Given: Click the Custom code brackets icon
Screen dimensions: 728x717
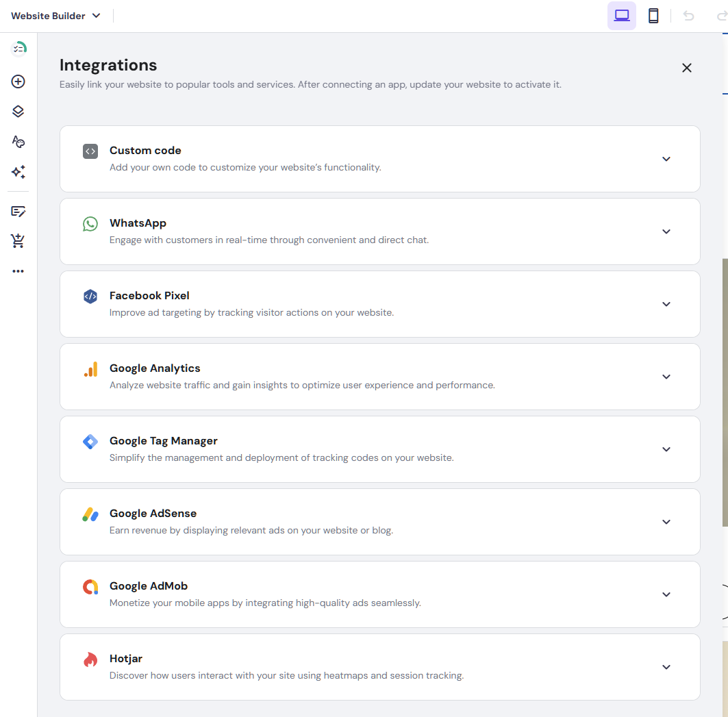Looking at the screenshot, I should [x=90, y=151].
